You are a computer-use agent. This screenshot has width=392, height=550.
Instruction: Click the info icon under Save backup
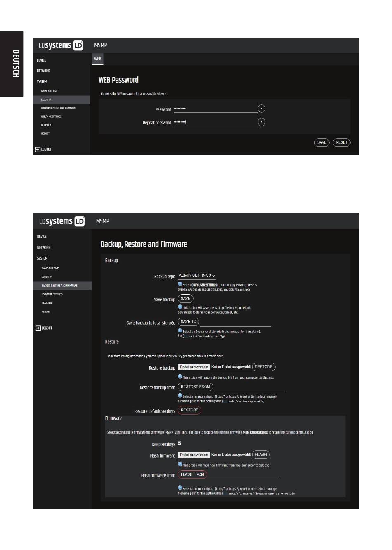click(x=180, y=307)
